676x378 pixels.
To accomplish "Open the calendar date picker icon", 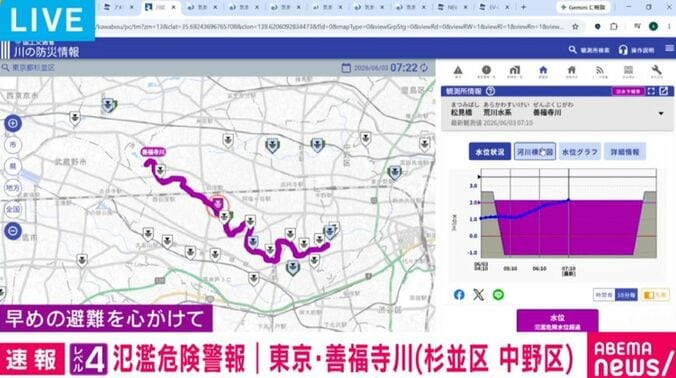I will [346, 68].
